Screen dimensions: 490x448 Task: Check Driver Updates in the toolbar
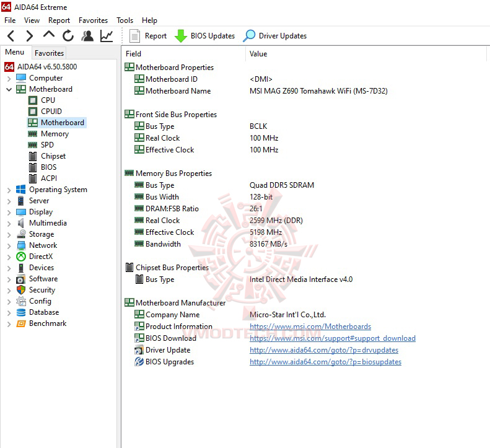[275, 36]
